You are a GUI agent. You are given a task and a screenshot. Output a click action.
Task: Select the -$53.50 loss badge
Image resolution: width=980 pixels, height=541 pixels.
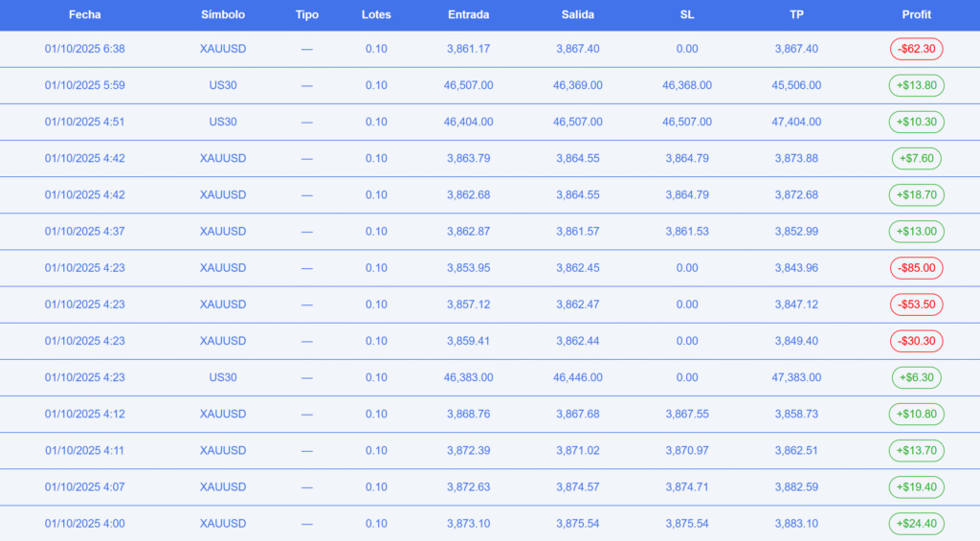tap(916, 304)
